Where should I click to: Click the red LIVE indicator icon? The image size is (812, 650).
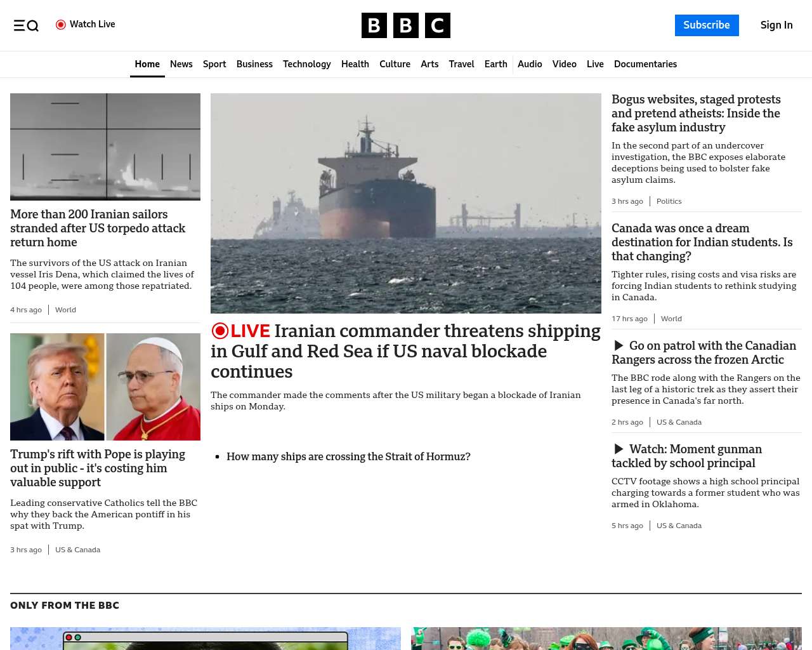coord(220,331)
